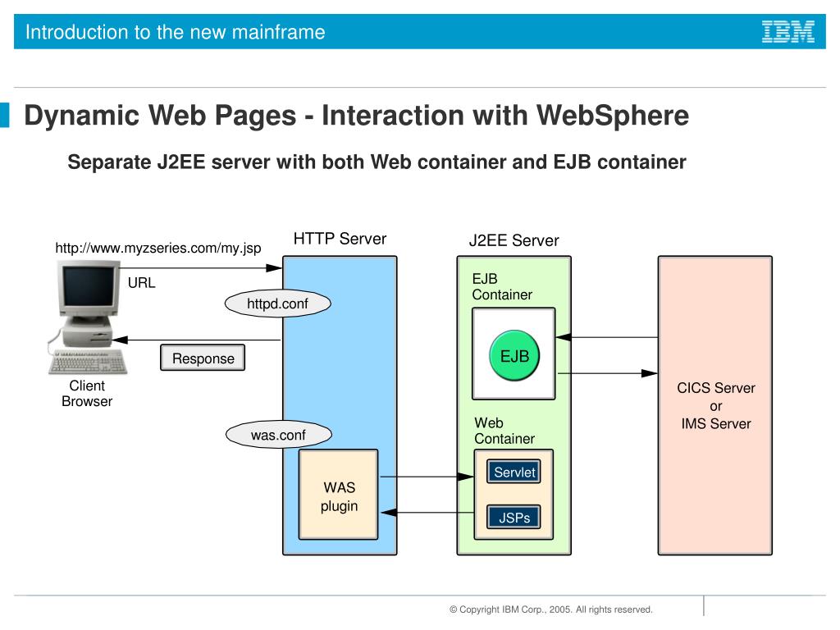Click the CICS Server or IMS Server text
Screen dimensions: 840x630
pyautogui.click(x=715, y=405)
